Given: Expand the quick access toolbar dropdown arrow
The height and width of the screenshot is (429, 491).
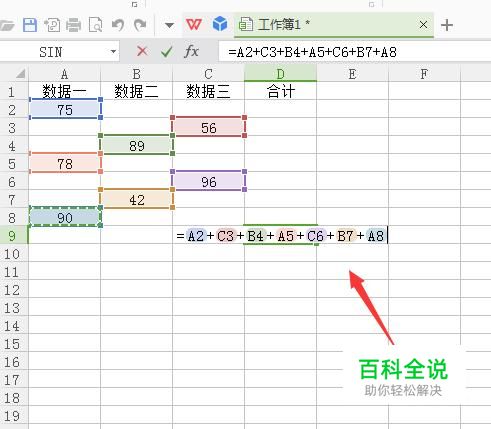Looking at the screenshot, I should coord(169,25).
